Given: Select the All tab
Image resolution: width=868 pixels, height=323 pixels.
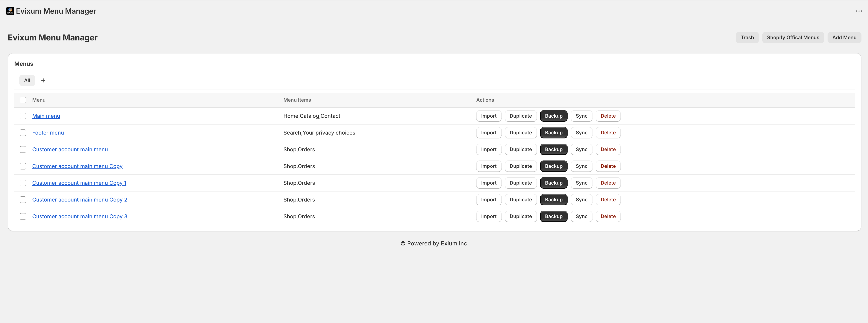Looking at the screenshot, I should (x=27, y=80).
